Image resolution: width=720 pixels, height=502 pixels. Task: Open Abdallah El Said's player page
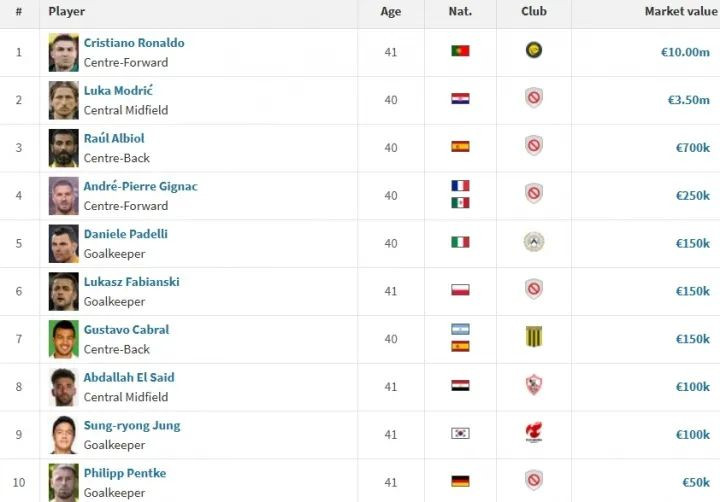coord(129,378)
